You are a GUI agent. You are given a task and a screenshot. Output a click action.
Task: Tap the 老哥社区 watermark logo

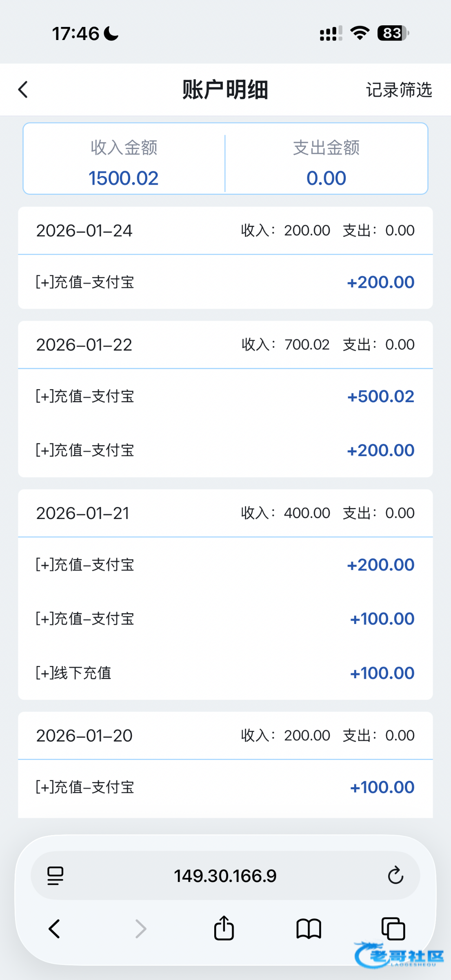[x=399, y=955]
